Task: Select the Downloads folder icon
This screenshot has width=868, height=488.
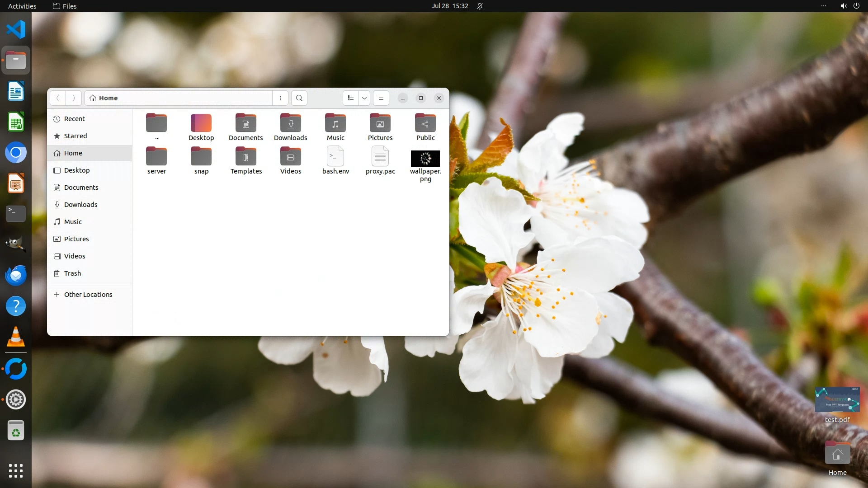Action: point(291,123)
